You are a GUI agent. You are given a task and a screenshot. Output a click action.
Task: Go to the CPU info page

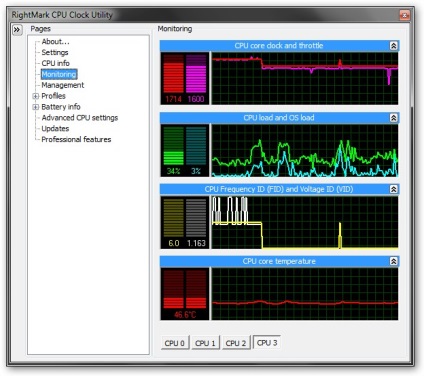56,63
